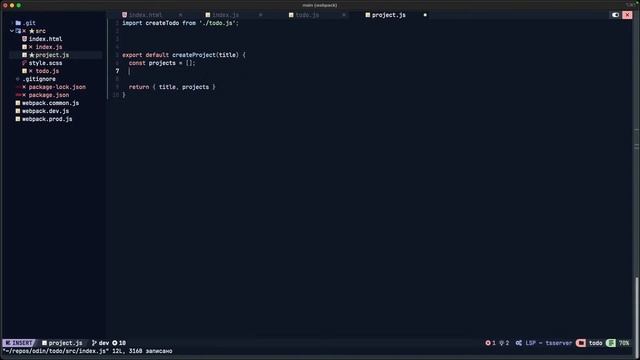Close the index.js tab
This screenshot has width=640, height=360.
click(260, 15)
